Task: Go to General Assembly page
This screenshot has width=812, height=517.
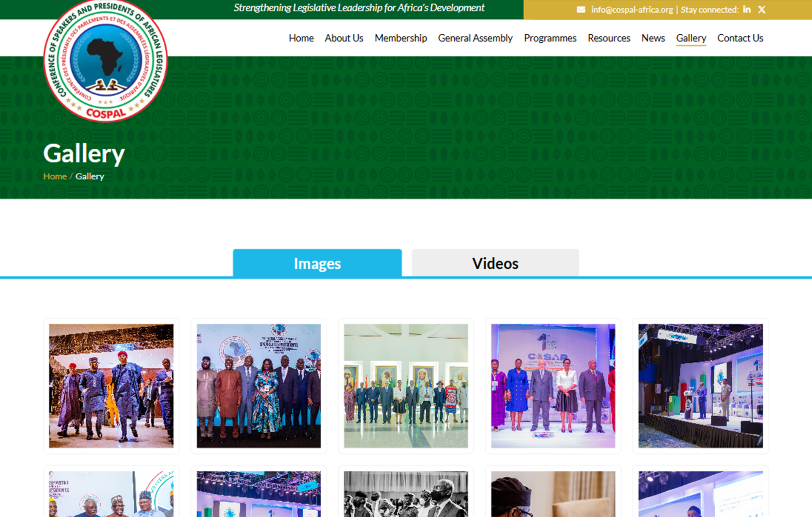Action: pos(475,38)
